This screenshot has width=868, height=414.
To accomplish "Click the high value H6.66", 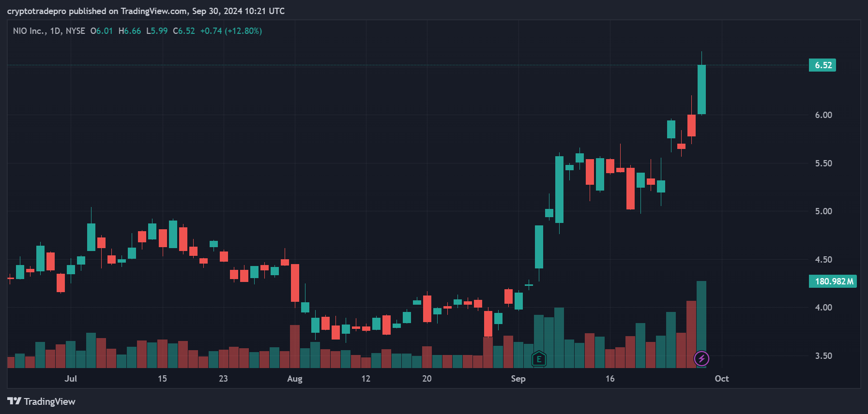I will pyautogui.click(x=130, y=31).
